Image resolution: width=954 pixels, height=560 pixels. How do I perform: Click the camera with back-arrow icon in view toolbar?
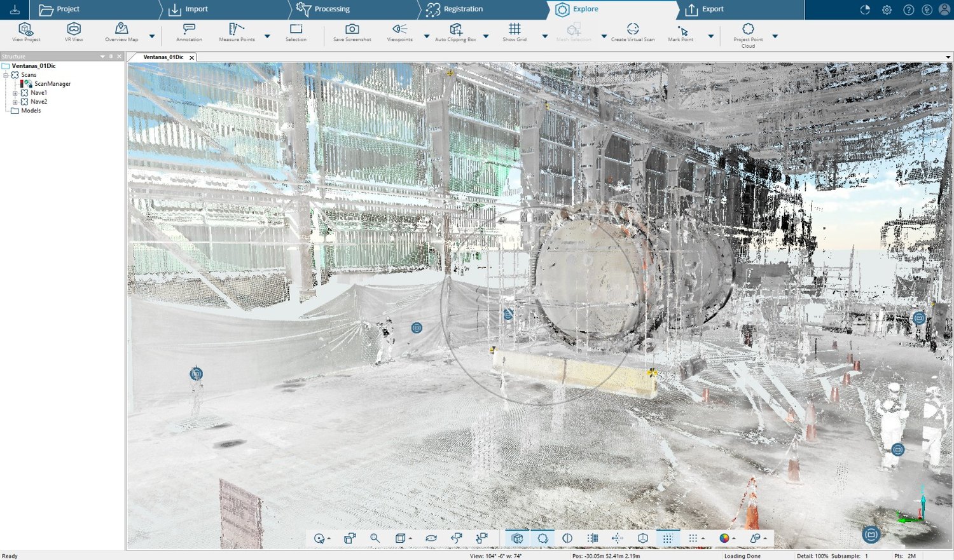click(x=456, y=538)
